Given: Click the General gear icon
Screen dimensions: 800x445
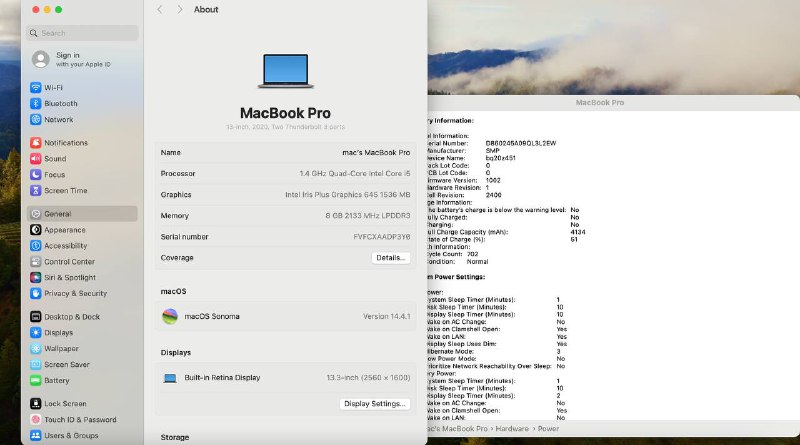Looking at the screenshot, I should (x=36, y=214).
